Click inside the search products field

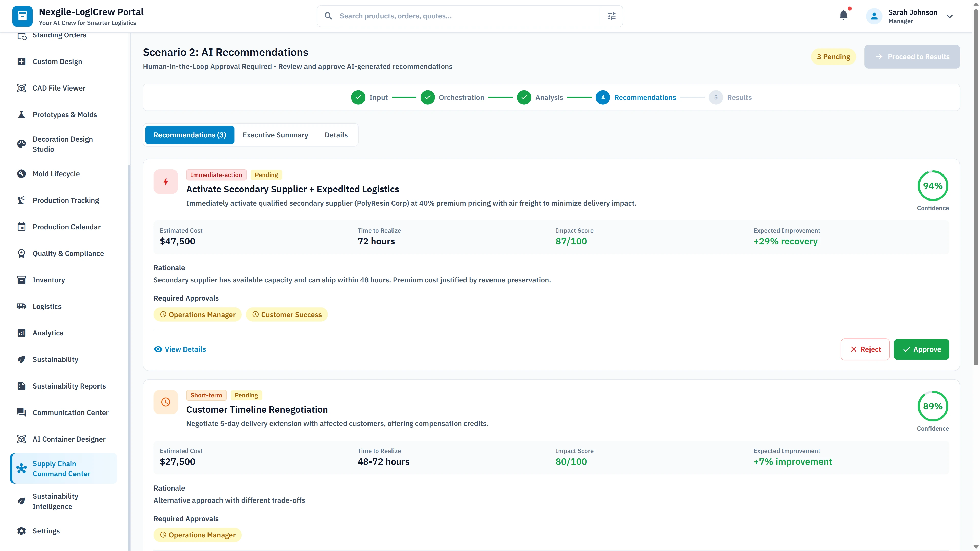coord(457,16)
